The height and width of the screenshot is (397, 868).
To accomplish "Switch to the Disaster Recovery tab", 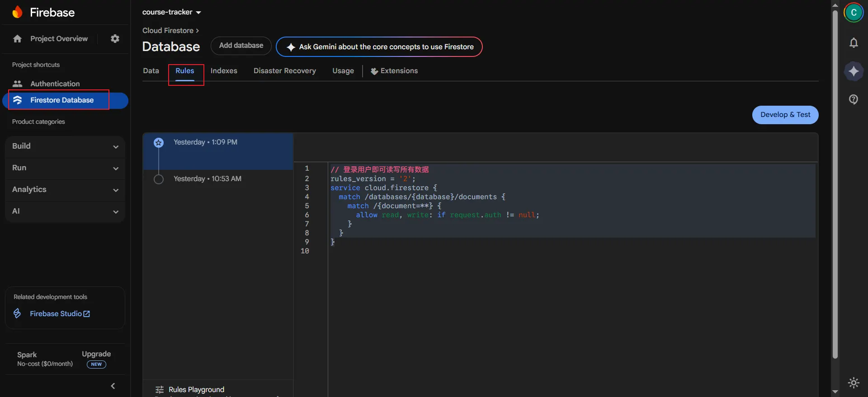I will click(x=284, y=71).
